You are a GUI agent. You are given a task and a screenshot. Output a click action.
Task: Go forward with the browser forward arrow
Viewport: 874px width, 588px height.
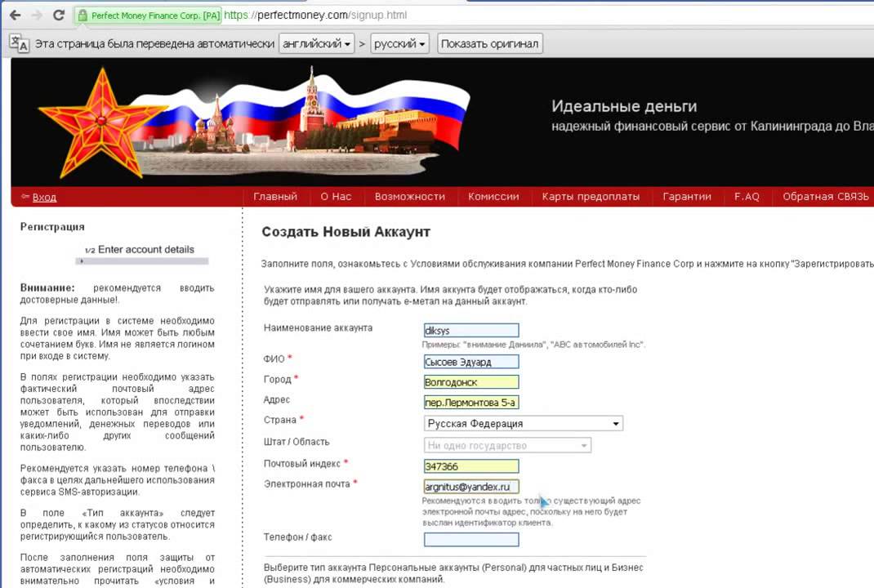pyautogui.click(x=37, y=15)
